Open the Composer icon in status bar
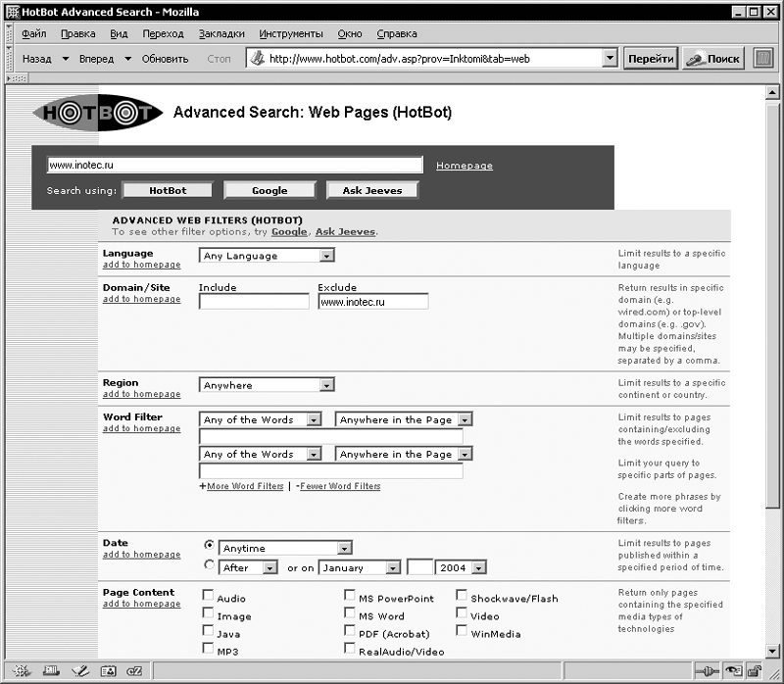784x684 pixels. [x=80, y=670]
